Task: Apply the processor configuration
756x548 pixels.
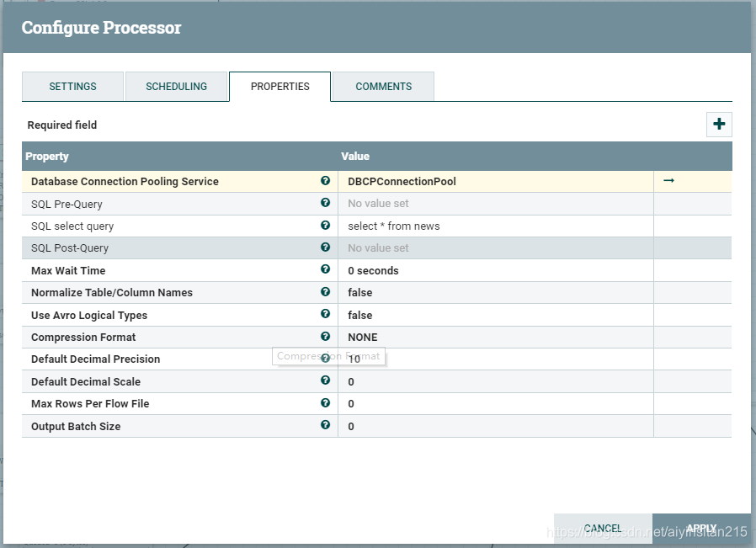Action: pos(701,529)
